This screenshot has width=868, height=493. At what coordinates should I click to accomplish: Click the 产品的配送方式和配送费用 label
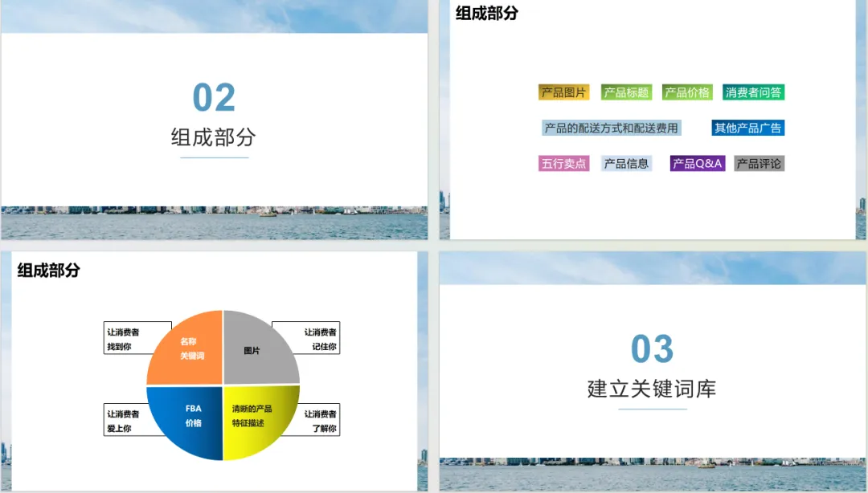[x=611, y=128]
